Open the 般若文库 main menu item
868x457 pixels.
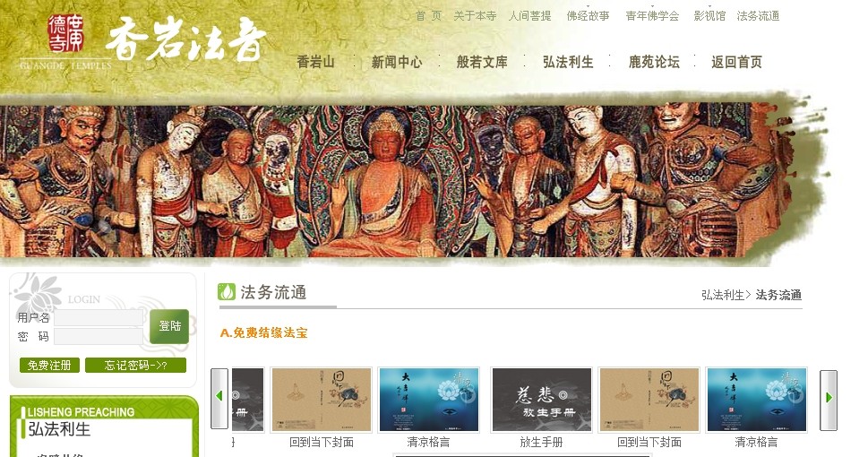point(482,62)
